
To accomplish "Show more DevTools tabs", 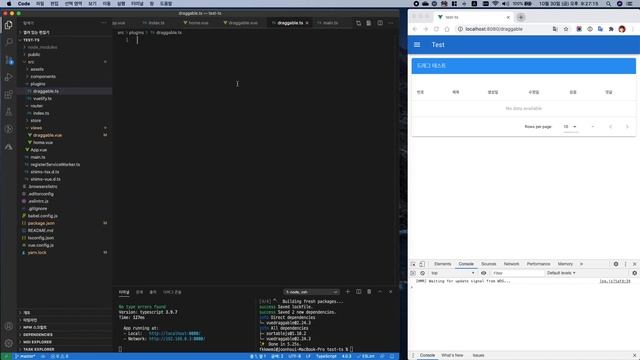I will click(x=582, y=264).
